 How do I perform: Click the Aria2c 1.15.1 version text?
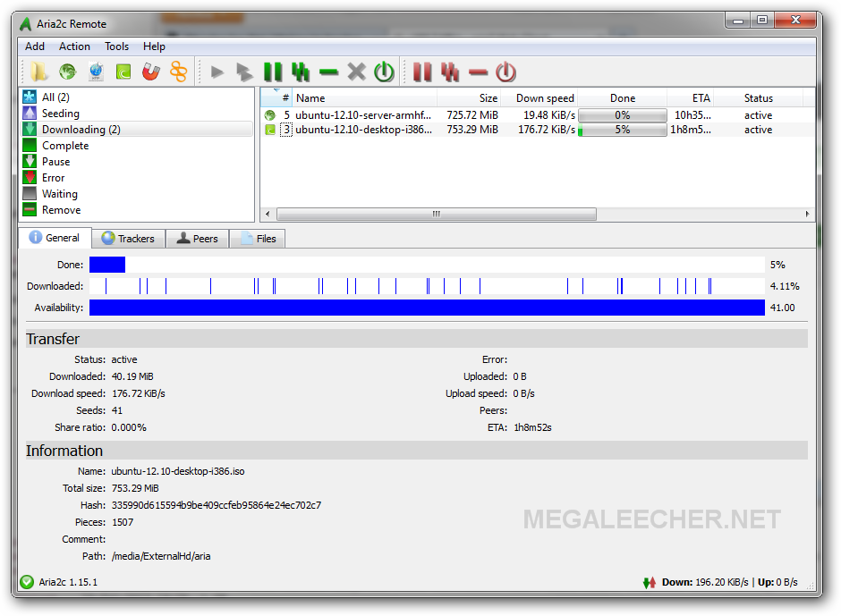(68, 582)
